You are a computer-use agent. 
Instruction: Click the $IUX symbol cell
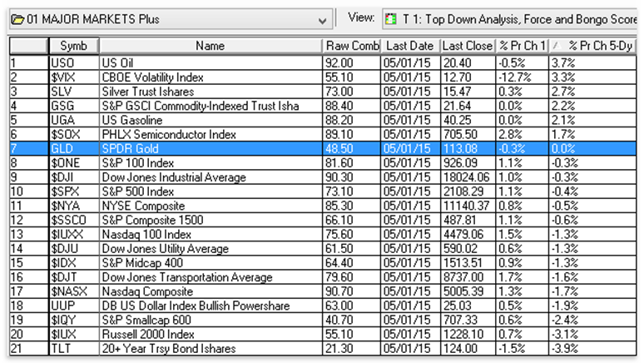click(x=74, y=334)
